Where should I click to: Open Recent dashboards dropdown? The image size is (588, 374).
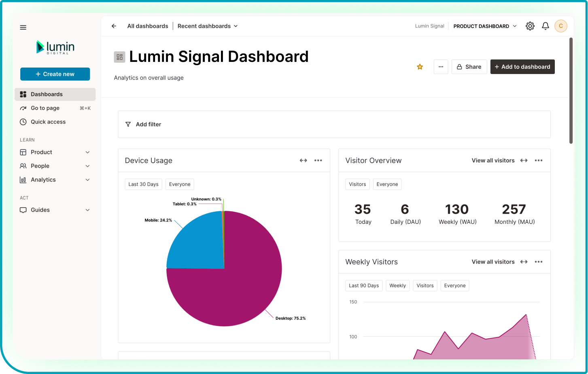(208, 26)
